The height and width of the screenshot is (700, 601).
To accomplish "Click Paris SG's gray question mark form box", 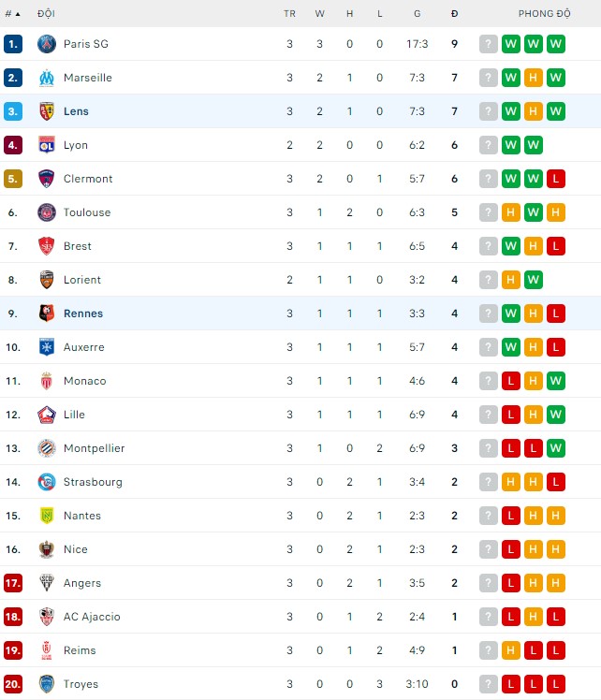I will (488, 44).
